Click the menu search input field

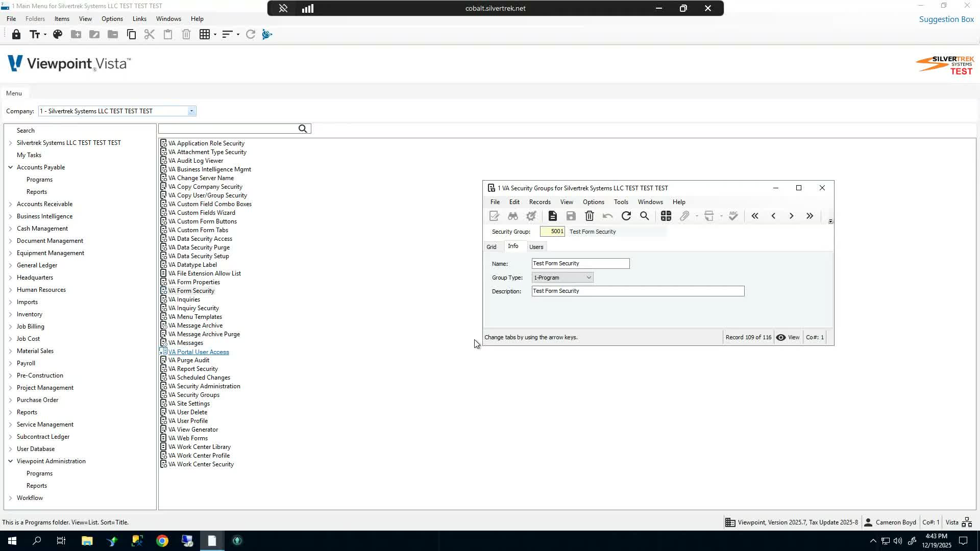click(228, 129)
